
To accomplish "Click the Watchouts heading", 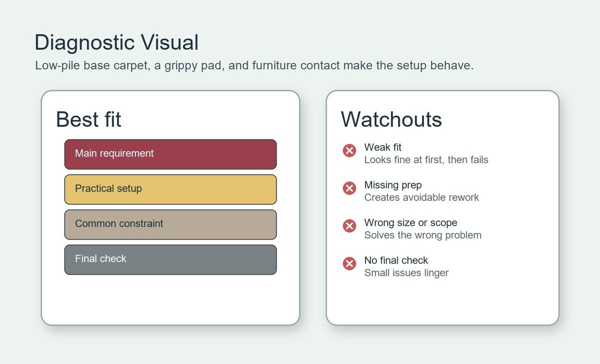I will [x=391, y=120].
